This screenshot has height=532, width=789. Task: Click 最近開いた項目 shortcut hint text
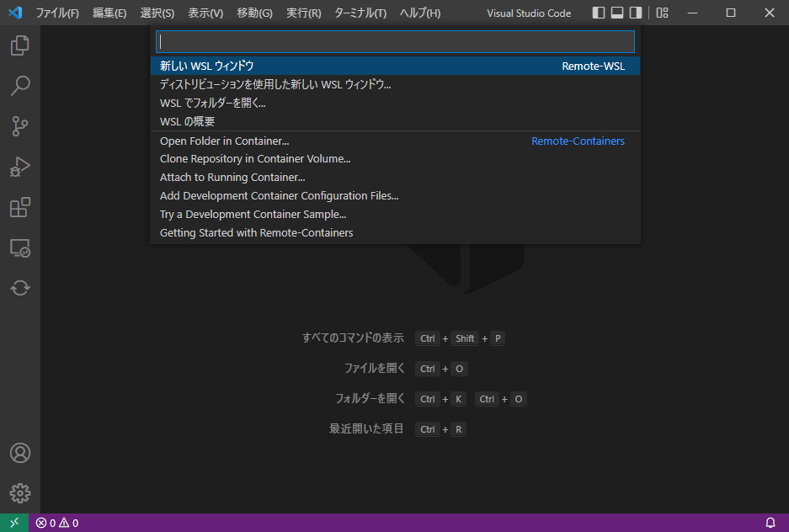point(366,428)
